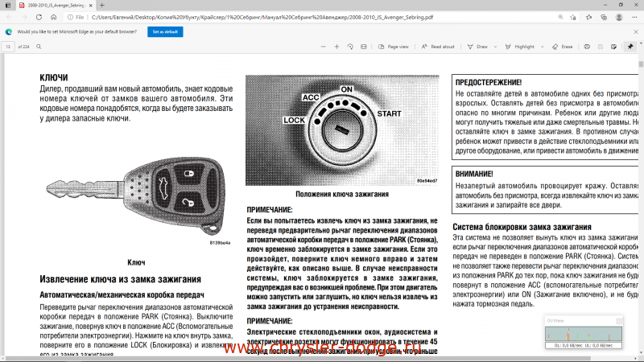644x362 pixels.
Task: Select the Highlight tool
Action: click(519, 47)
